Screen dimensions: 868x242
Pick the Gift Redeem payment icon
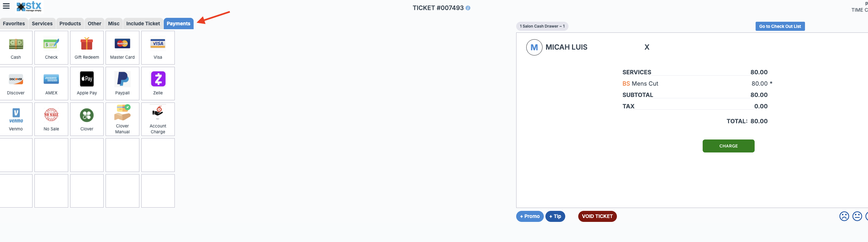click(87, 47)
